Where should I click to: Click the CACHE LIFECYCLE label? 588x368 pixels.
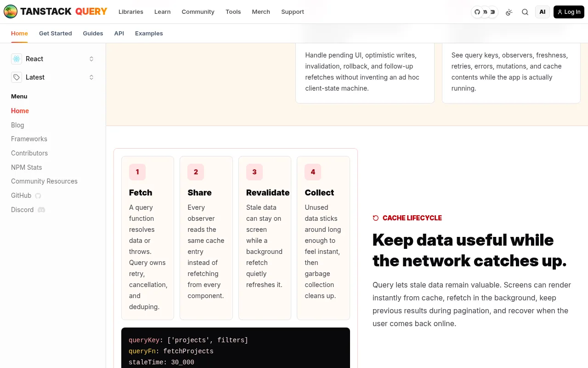click(412, 218)
